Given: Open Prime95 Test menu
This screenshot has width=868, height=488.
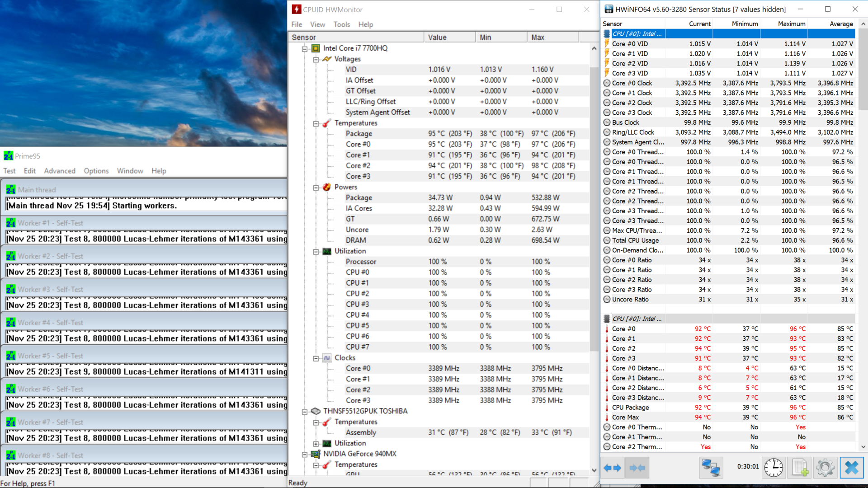Looking at the screenshot, I should pos(9,171).
